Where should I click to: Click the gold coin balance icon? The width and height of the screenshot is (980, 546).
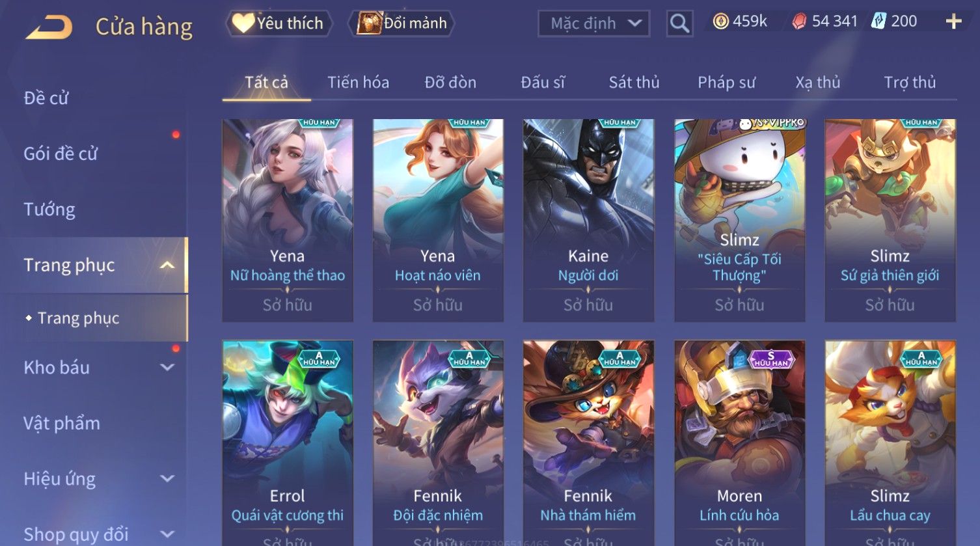(x=720, y=21)
